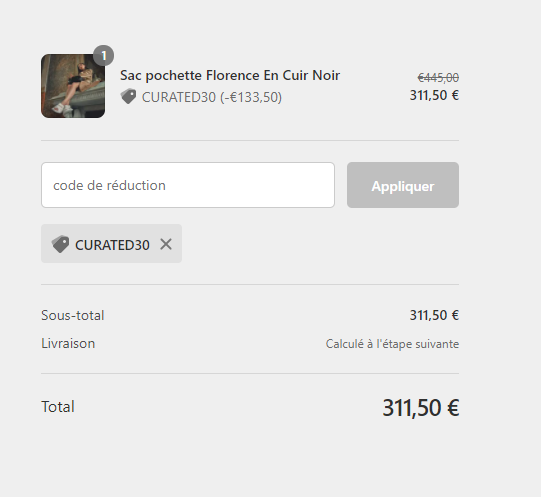
Task: Click the Calculé à l'étape suivante text
Action: [392, 344]
